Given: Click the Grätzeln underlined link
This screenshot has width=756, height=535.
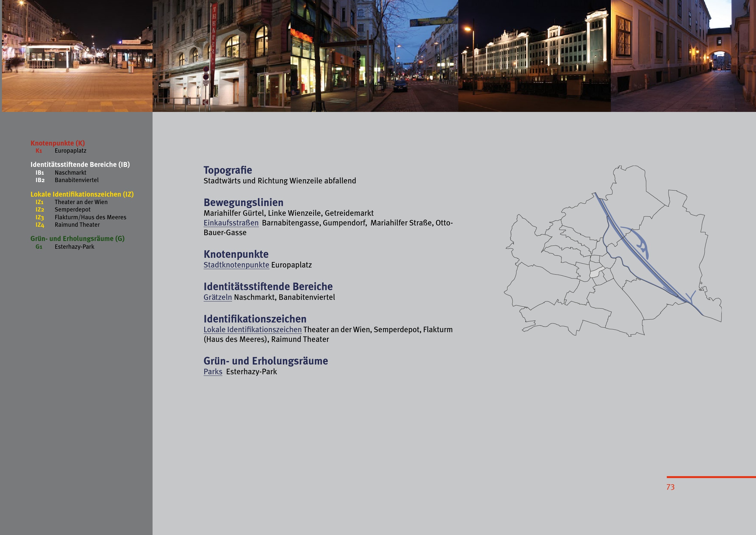Looking at the screenshot, I should click(217, 298).
